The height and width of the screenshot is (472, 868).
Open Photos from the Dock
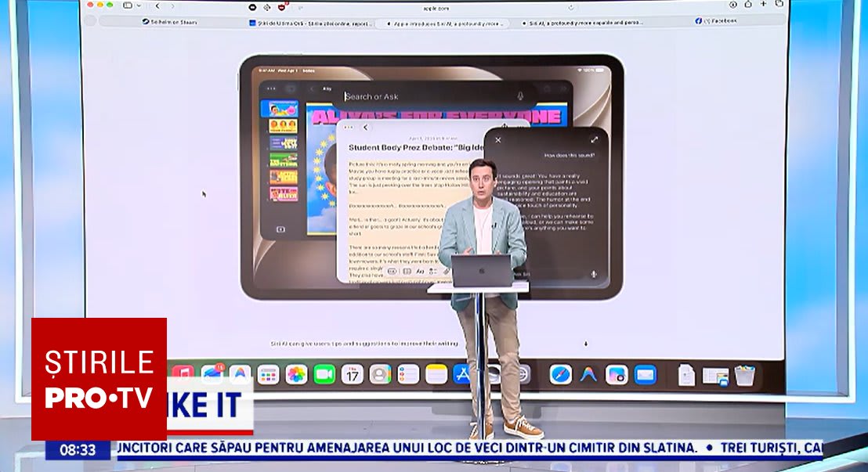[x=296, y=375]
